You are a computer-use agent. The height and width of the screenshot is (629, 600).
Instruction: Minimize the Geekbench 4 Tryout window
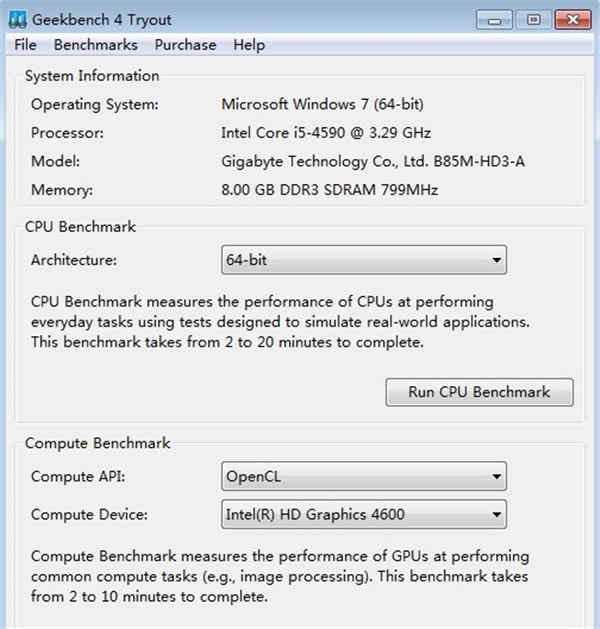[x=495, y=18]
